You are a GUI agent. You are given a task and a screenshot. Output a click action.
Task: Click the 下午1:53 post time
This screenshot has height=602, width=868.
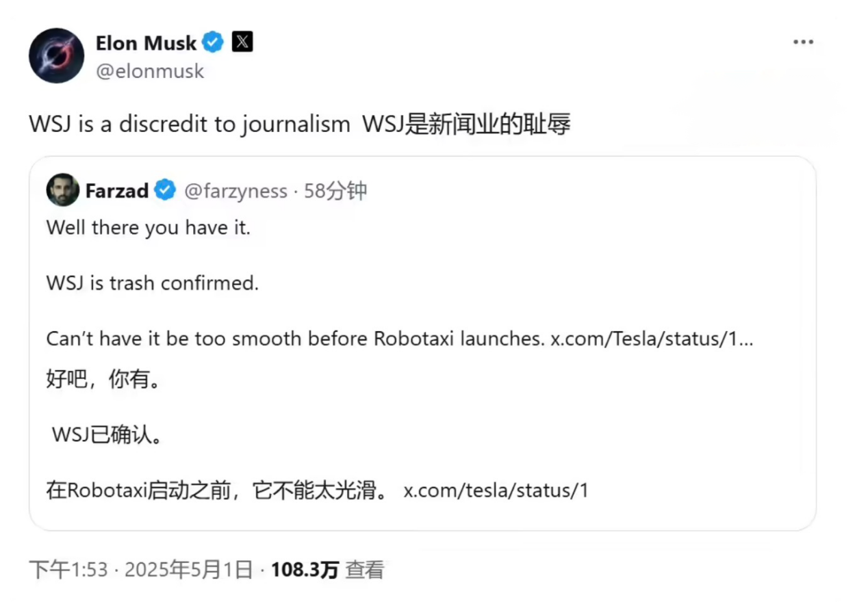click(x=68, y=570)
